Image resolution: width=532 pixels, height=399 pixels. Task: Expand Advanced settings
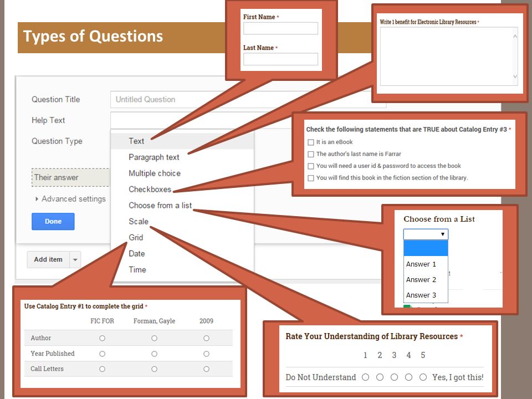[70, 199]
